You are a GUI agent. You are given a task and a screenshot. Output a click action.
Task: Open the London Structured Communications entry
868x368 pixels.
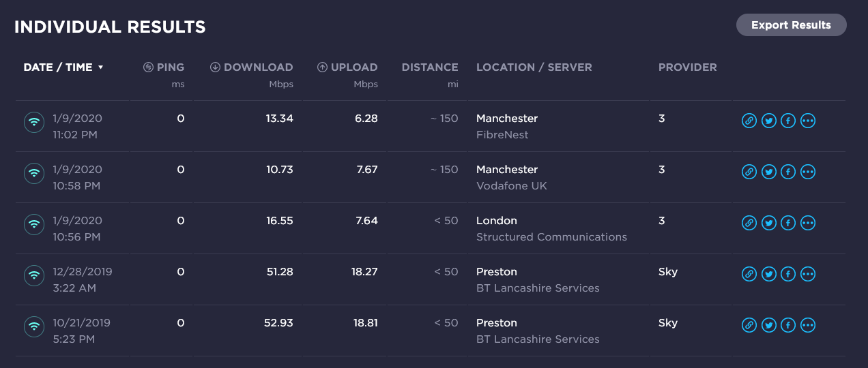point(551,229)
